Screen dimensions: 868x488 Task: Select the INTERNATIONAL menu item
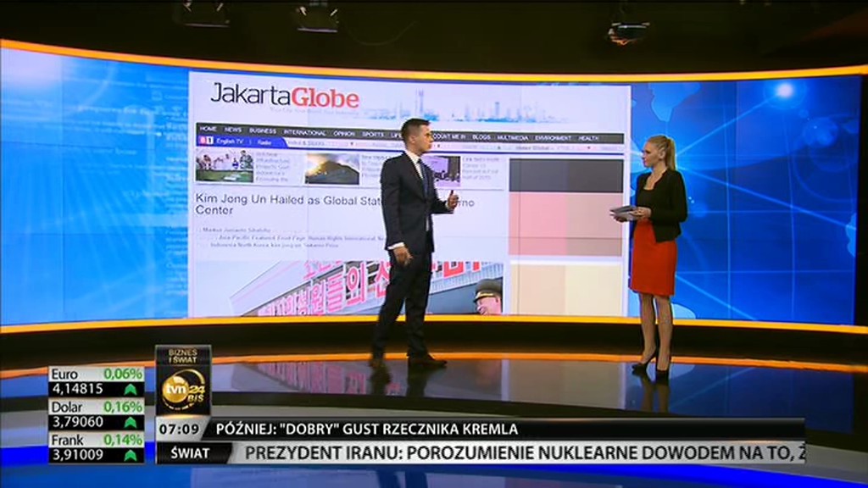(x=304, y=133)
